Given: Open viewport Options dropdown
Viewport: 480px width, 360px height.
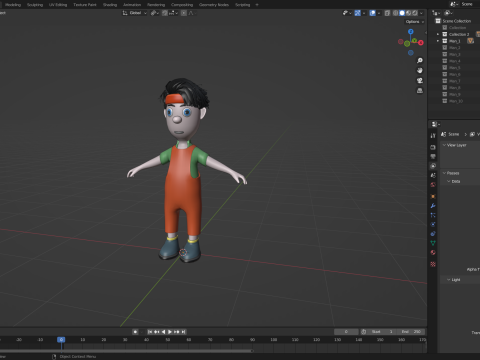Looking at the screenshot, I should click(x=414, y=22).
